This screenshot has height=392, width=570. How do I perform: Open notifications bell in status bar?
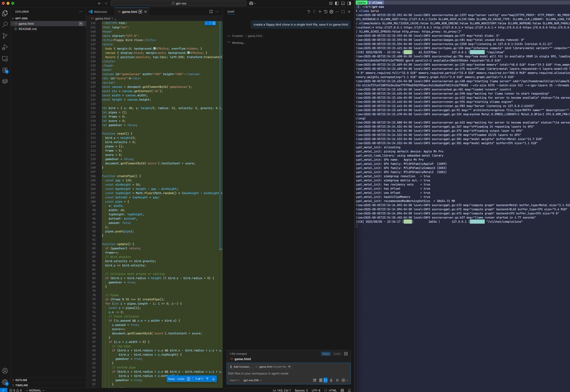pyautogui.click(x=349, y=390)
